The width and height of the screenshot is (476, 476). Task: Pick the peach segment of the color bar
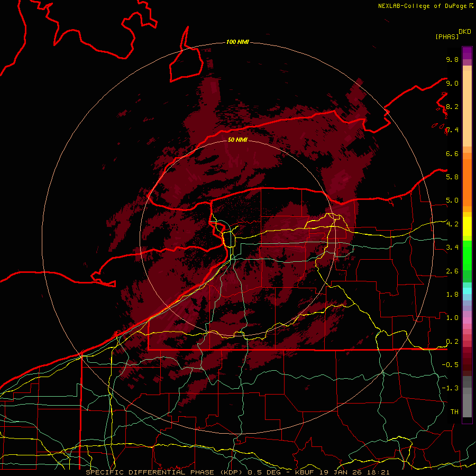(467, 108)
